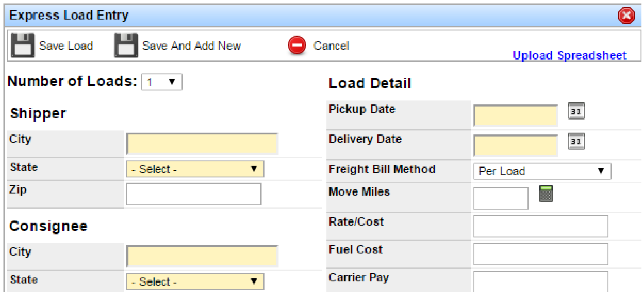The height and width of the screenshot is (297, 644).
Task: Open the Consignee State select dropdown
Action: point(195,282)
